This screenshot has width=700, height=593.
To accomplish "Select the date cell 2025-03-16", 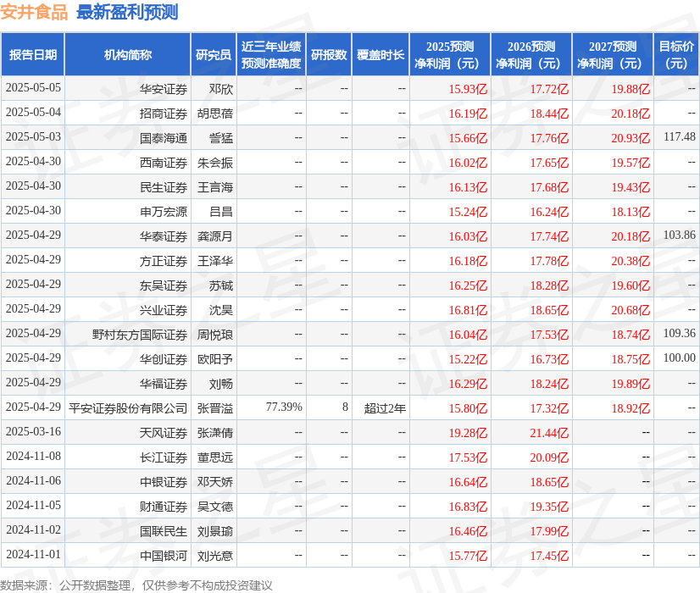I will point(33,431).
